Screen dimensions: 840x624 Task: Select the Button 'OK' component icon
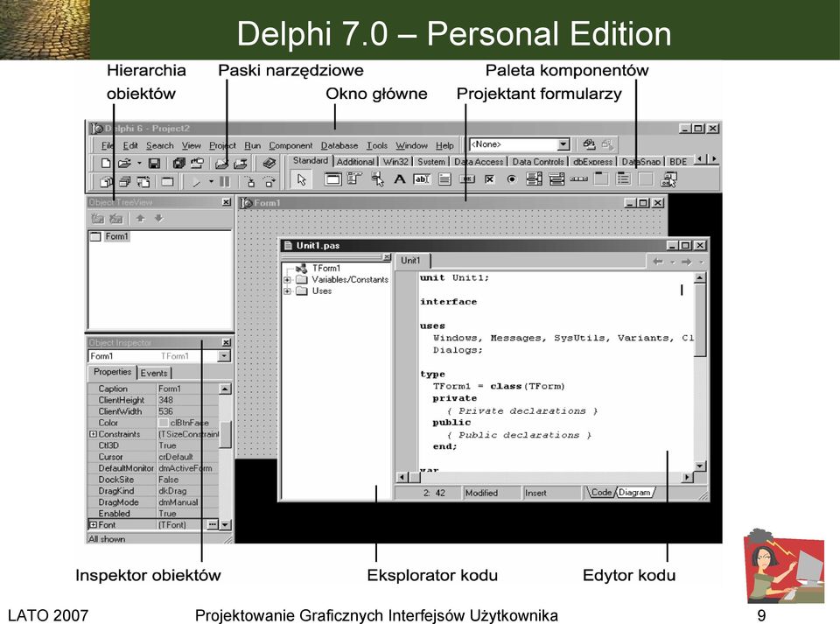(x=467, y=179)
